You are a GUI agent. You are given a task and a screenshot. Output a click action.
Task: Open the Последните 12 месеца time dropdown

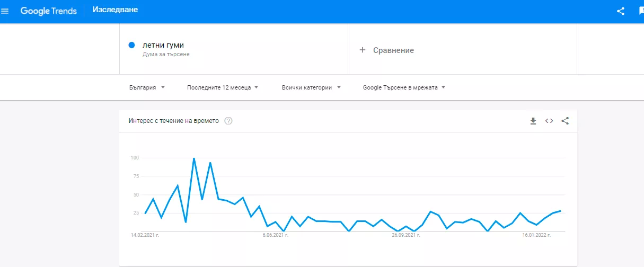[x=223, y=87]
